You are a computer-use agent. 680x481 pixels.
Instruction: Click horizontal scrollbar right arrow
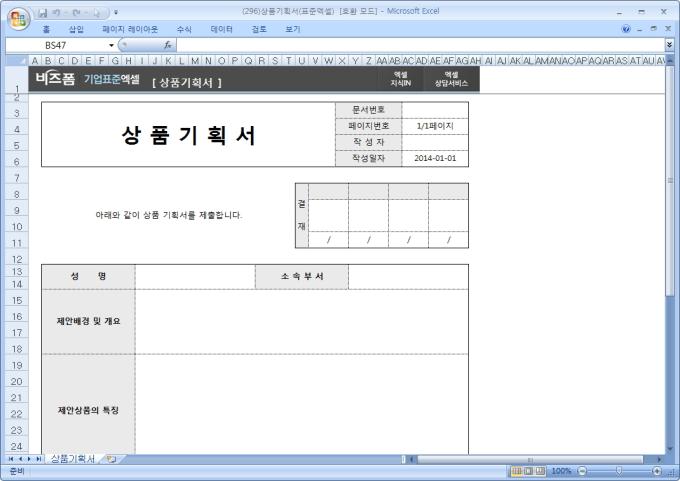pyautogui.click(x=659, y=459)
